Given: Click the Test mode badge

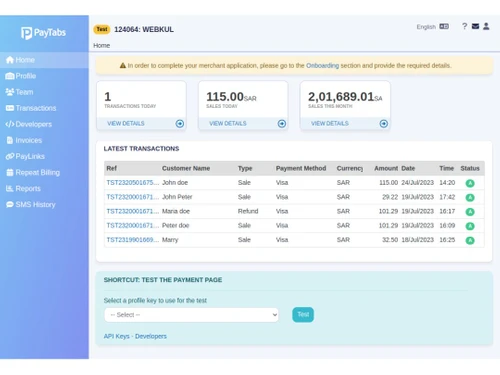Looking at the screenshot, I should 102,29.
